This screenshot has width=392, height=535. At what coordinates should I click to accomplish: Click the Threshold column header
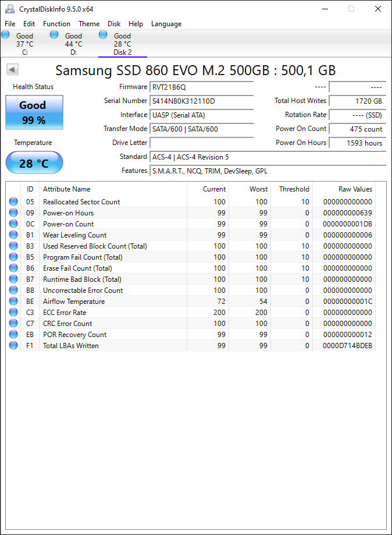click(x=292, y=189)
